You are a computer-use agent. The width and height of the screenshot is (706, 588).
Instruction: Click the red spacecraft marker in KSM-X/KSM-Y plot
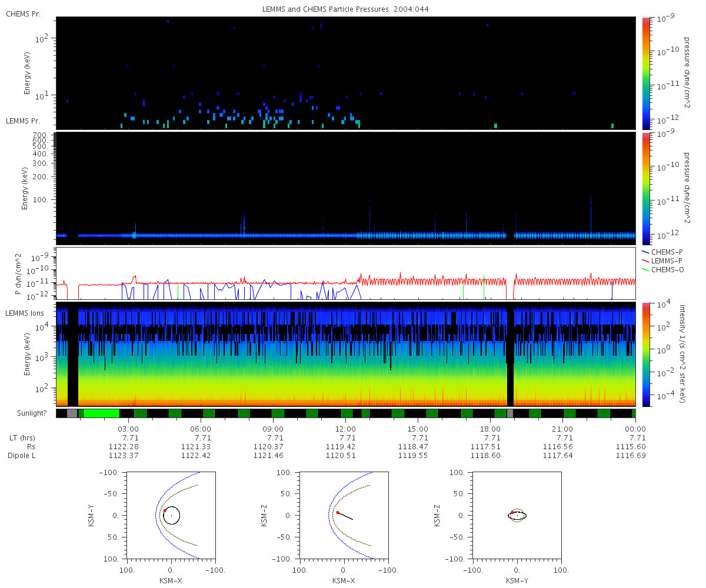click(x=165, y=512)
